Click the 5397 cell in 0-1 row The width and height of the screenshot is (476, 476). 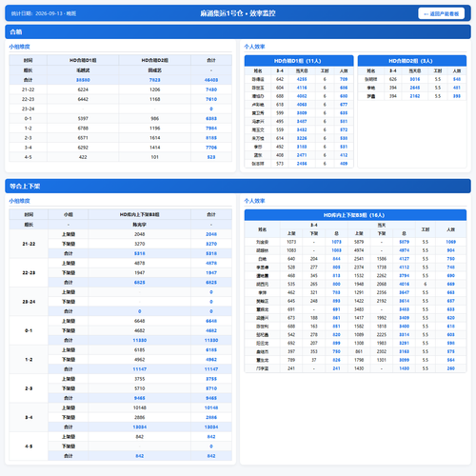tap(83, 119)
